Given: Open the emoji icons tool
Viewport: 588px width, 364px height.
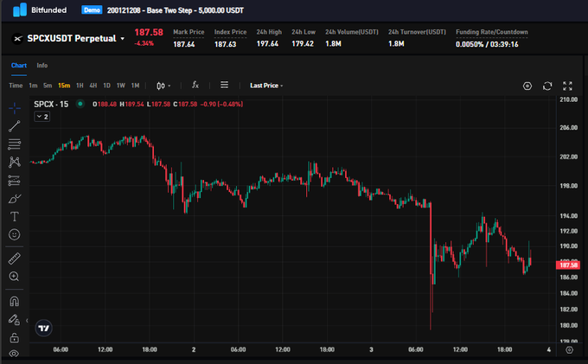Looking at the screenshot, I should [x=14, y=234].
